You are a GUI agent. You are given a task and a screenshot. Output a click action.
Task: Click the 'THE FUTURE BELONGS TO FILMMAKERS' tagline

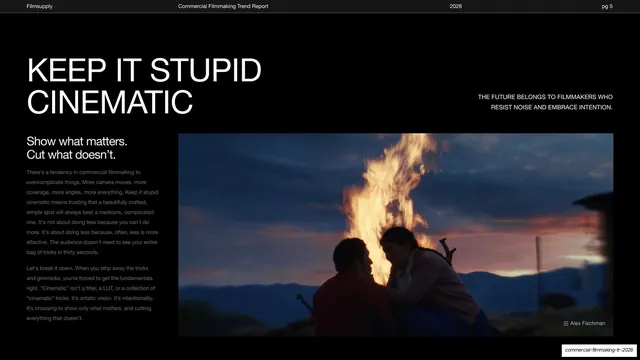[545, 102]
